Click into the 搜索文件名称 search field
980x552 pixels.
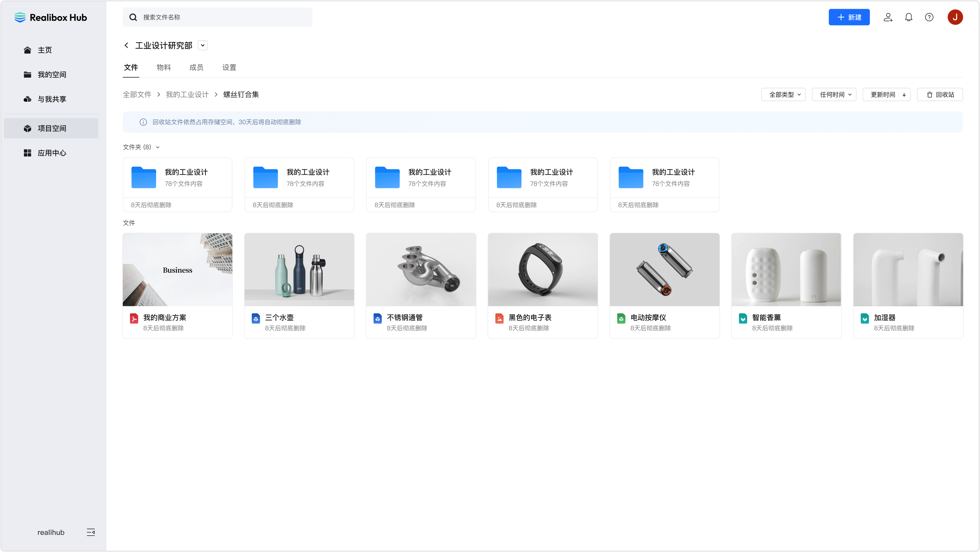click(x=217, y=17)
